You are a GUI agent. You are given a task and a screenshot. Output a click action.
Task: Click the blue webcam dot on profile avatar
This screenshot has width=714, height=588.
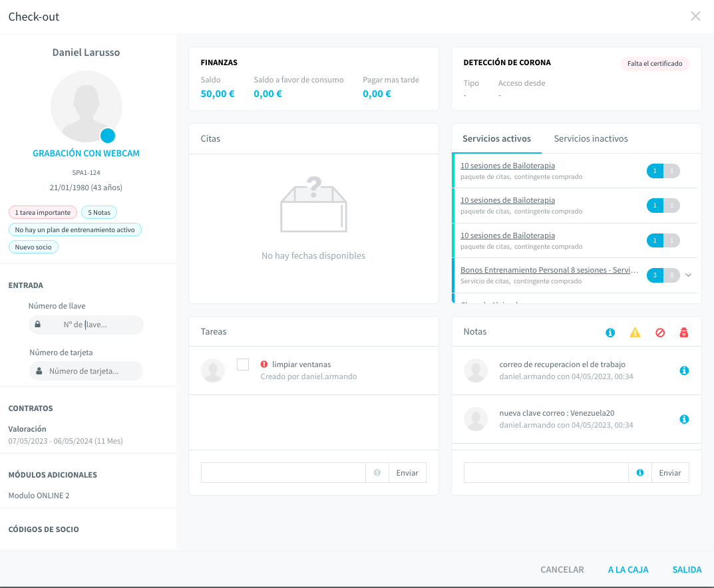coord(108,136)
